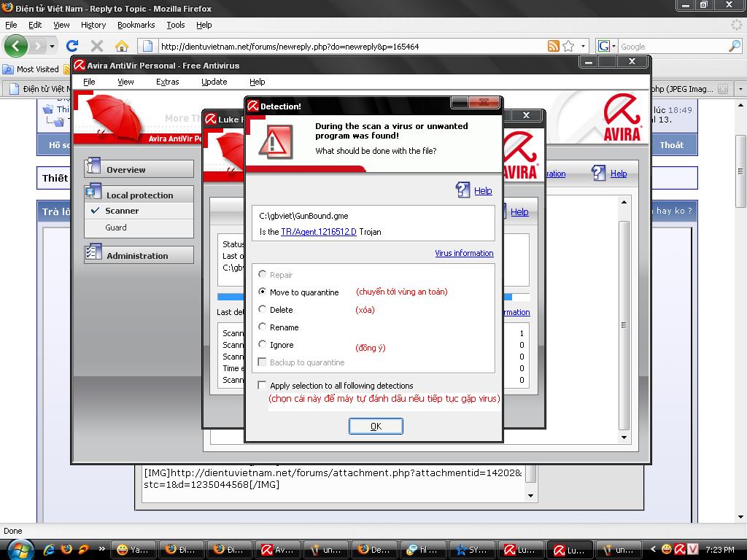Expand the address bar dropdown arrow
The width and height of the screenshot is (747, 560).
click(x=583, y=46)
